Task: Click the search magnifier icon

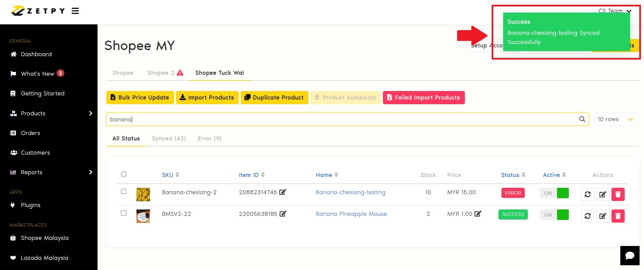Action: [582, 119]
